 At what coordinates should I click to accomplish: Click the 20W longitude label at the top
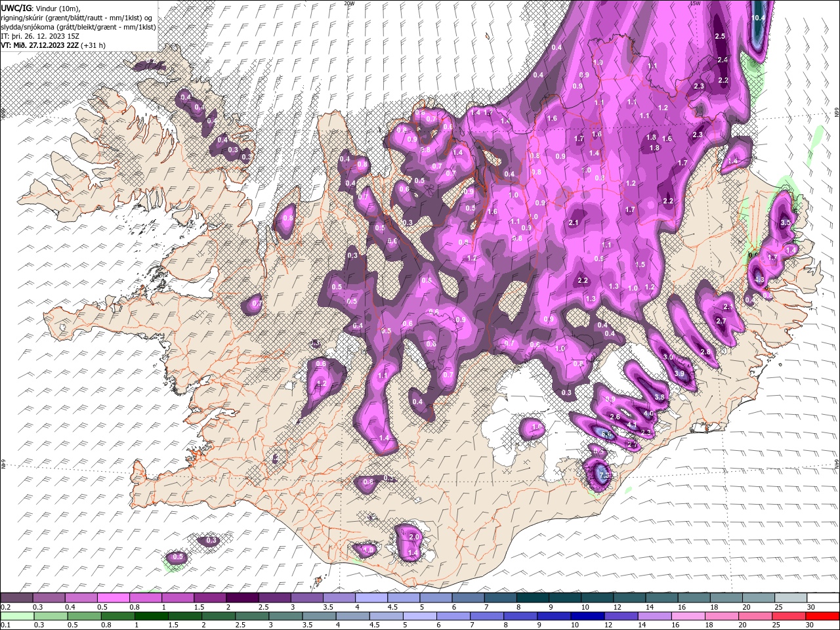click(348, 3)
